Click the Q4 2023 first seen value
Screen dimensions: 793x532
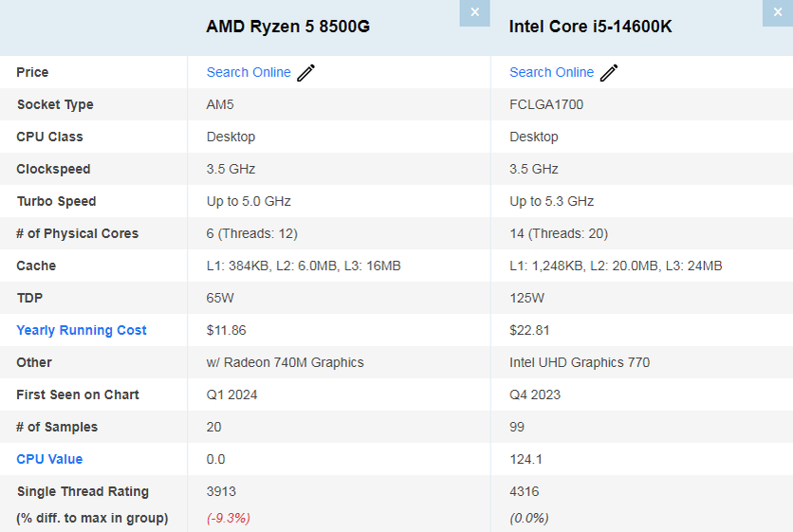pos(535,394)
